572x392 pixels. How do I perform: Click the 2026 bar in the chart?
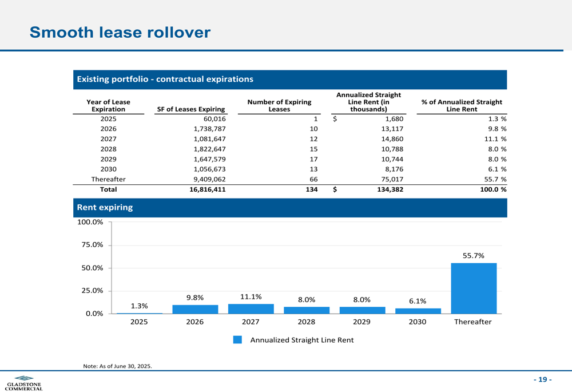coord(195,310)
